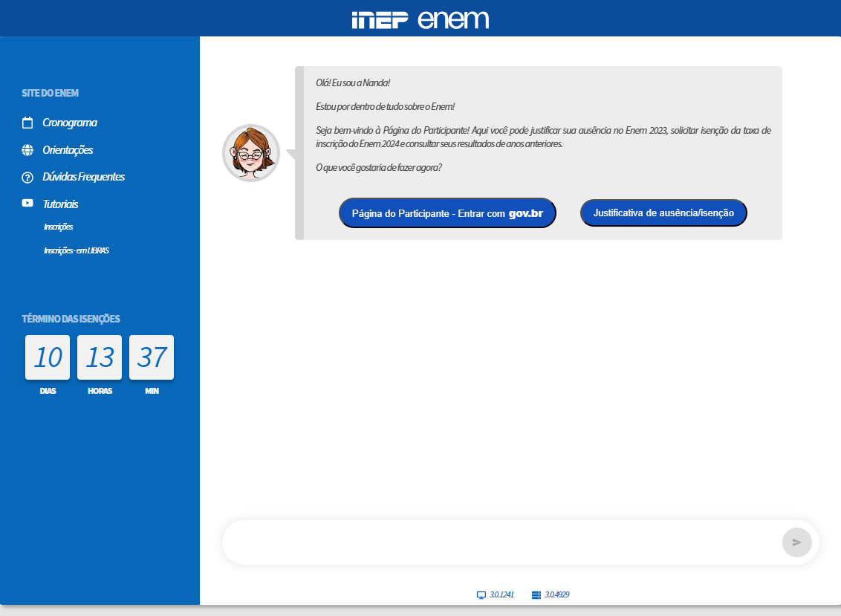This screenshot has height=616, width=841.
Task: Click version text 3.0.1241
Action: click(501, 595)
